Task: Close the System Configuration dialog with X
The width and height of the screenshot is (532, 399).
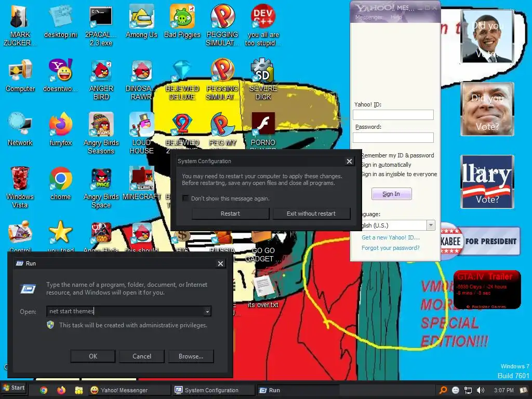Action: (x=350, y=161)
